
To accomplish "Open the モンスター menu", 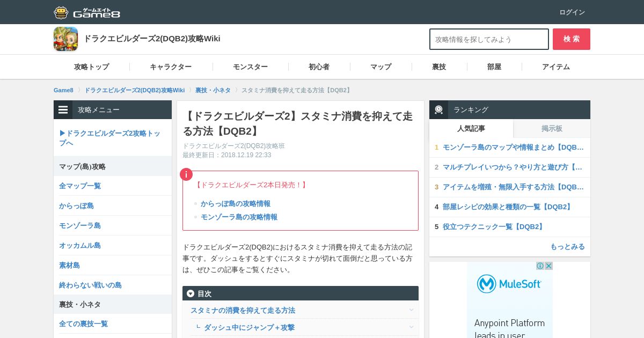I will pyautogui.click(x=250, y=67).
